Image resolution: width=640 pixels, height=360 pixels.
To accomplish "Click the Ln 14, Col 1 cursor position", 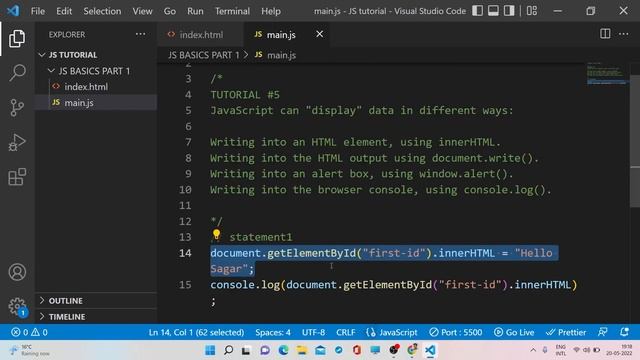I will pyautogui.click(x=196, y=332).
